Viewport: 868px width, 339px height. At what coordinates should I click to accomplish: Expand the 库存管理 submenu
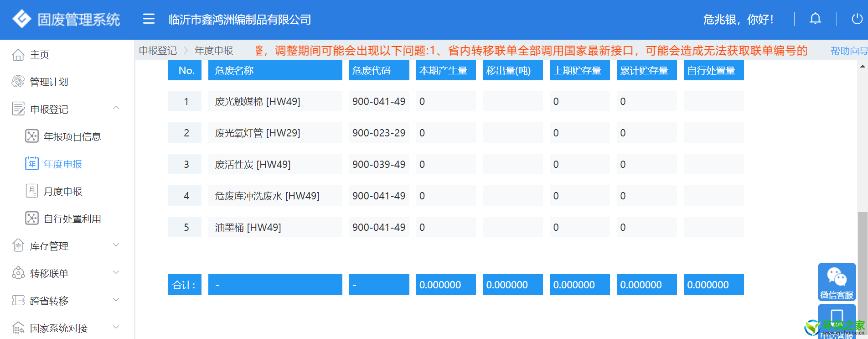(116, 245)
